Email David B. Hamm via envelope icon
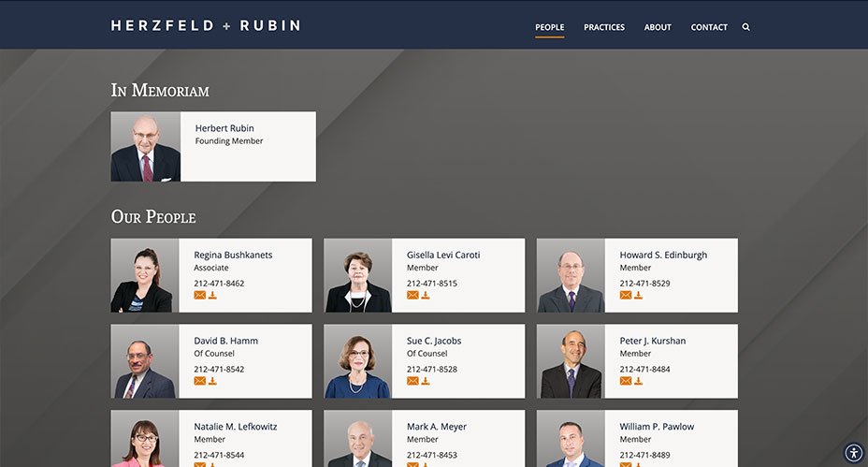Viewport: 868px width, 467px height. (200, 381)
